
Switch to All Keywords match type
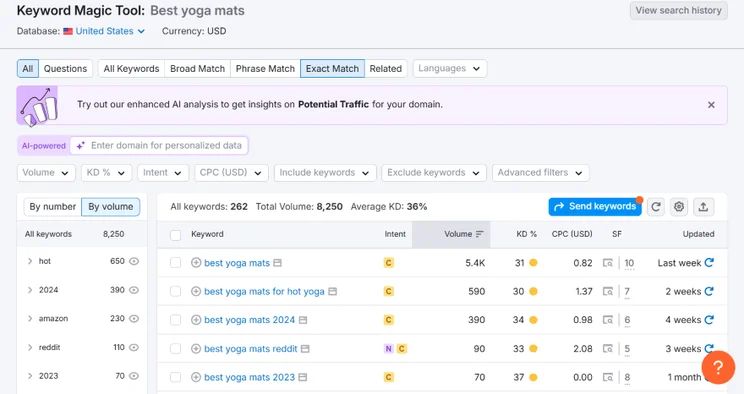pyautogui.click(x=131, y=69)
